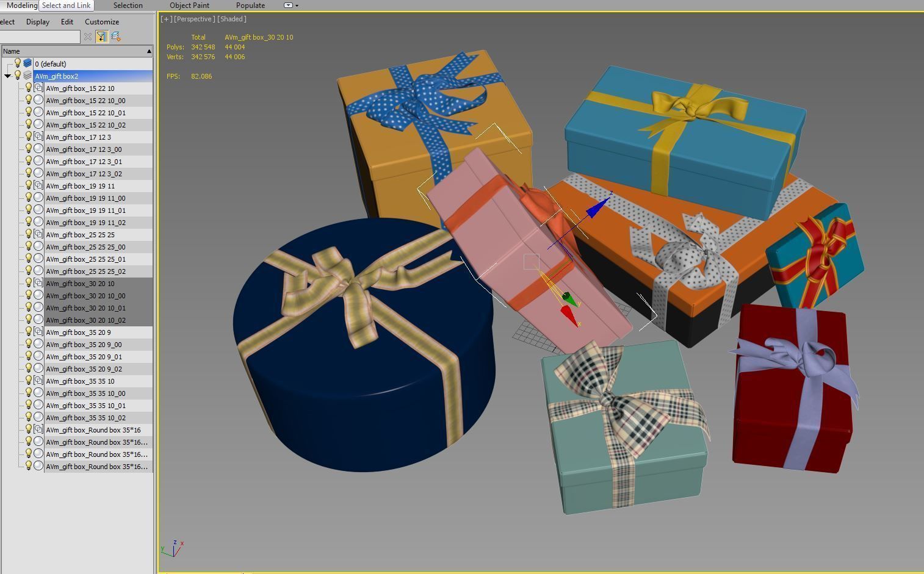924x574 pixels.
Task: Toggle lightbulb visibility for 0 (default) layer
Action: 18,63
